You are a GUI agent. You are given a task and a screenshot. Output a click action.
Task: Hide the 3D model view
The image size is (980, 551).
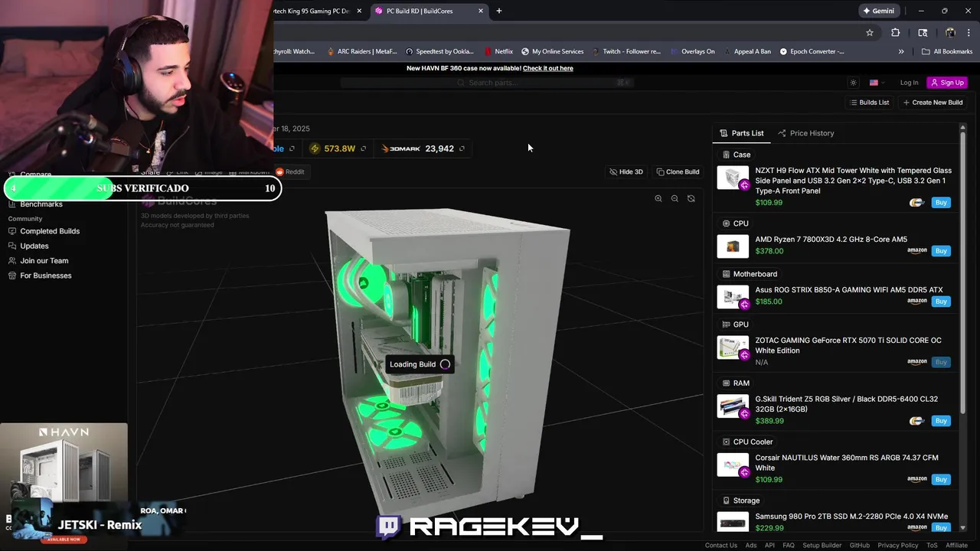[626, 172]
